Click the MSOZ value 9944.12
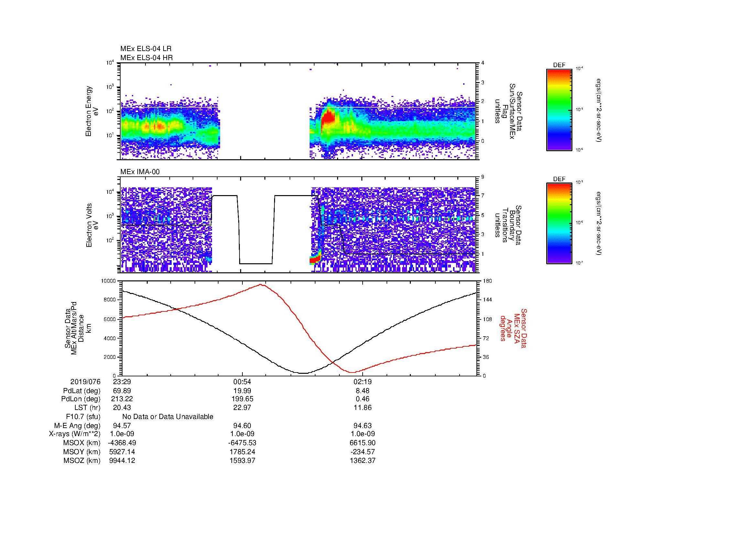756x534 pixels. pos(122,461)
